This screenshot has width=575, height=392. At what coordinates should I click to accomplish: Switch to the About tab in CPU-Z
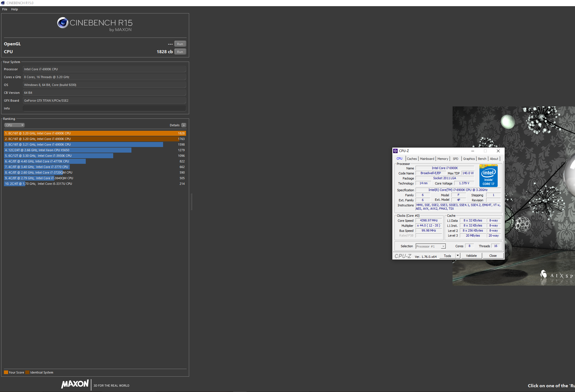[494, 159]
